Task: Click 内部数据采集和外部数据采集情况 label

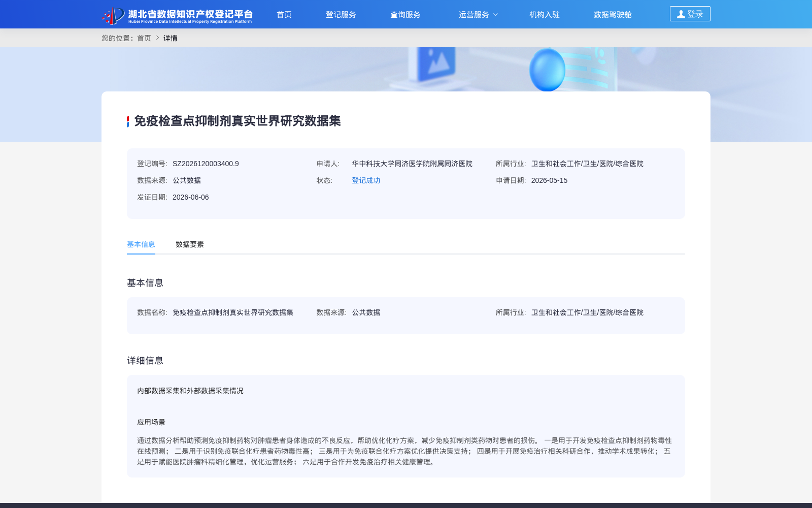Action: point(190,391)
